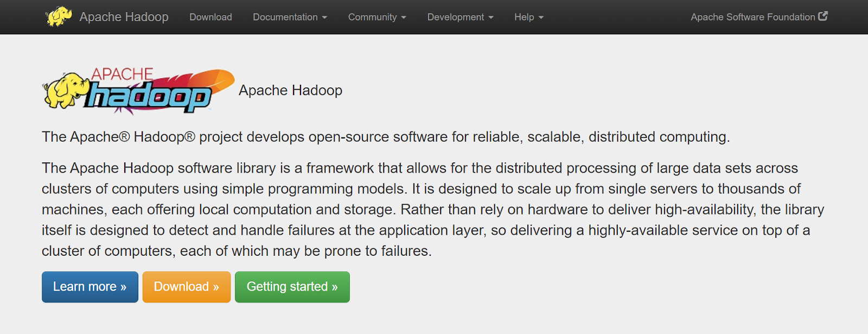
Task: Expand the Documentation dropdown menu
Action: [x=290, y=17]
